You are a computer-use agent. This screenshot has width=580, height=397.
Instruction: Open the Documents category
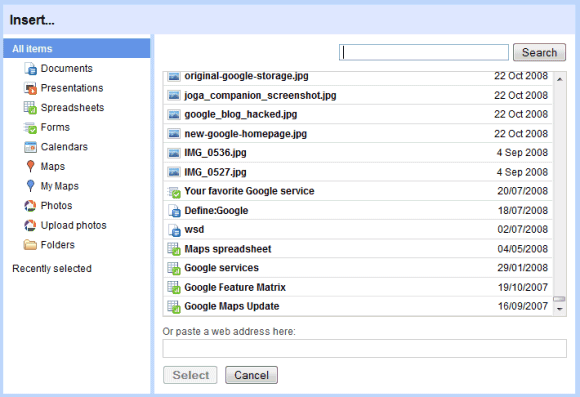click(x=67, y=68)
